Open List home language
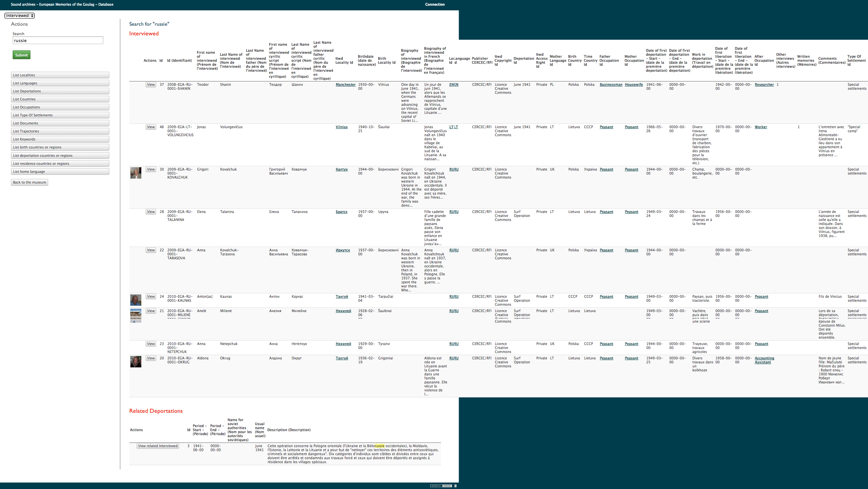Screen dimensions: 868x489 [60, 172]
